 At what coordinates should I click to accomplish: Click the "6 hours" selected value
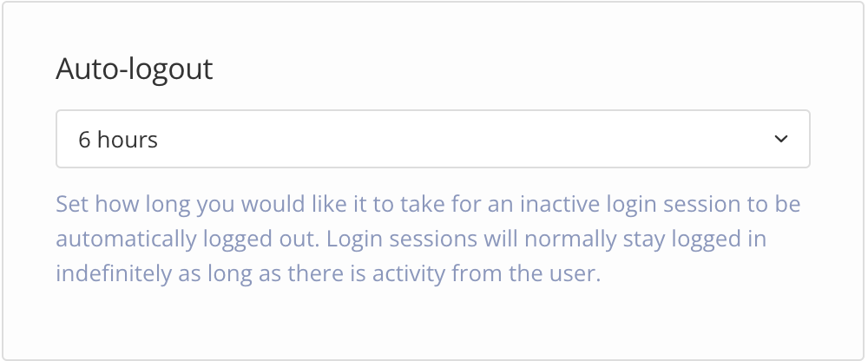coord(118,140)
